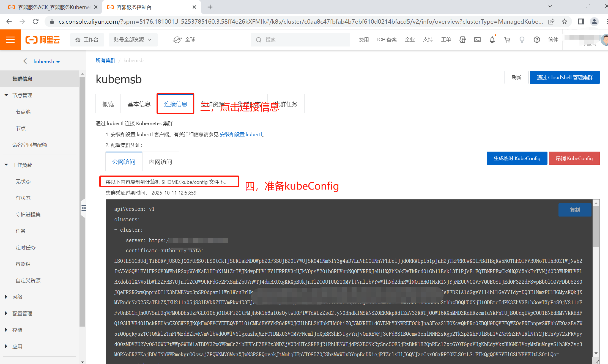This screenshot has width=608, height=364.
Task: Launch the CloudShell terminal icon
Action: point(477,40)
